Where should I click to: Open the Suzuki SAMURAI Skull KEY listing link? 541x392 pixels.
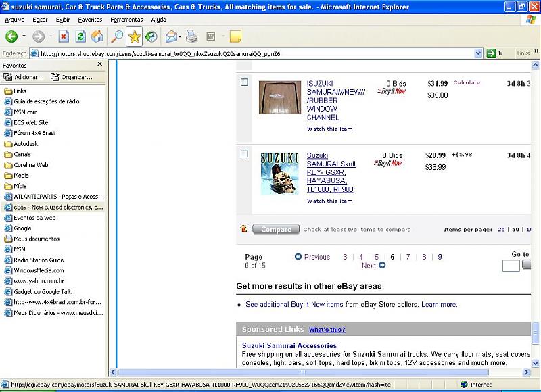pyautogui.click(x=331, y=172)
